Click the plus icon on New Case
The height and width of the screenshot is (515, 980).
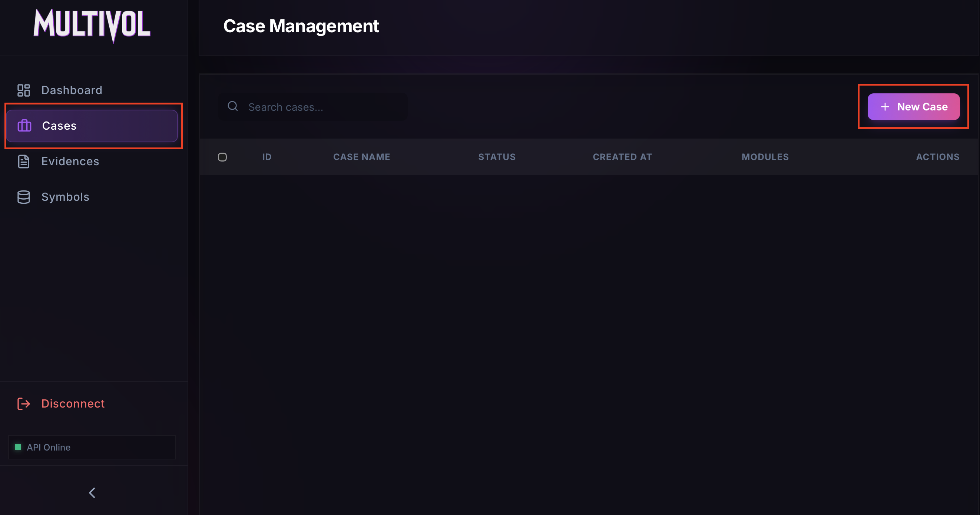885,107
